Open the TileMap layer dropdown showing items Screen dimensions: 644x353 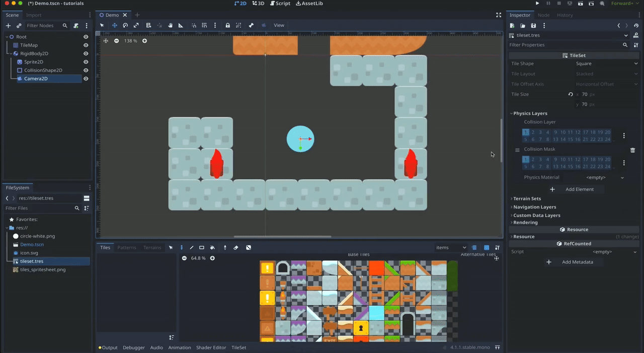pos(451,247)
